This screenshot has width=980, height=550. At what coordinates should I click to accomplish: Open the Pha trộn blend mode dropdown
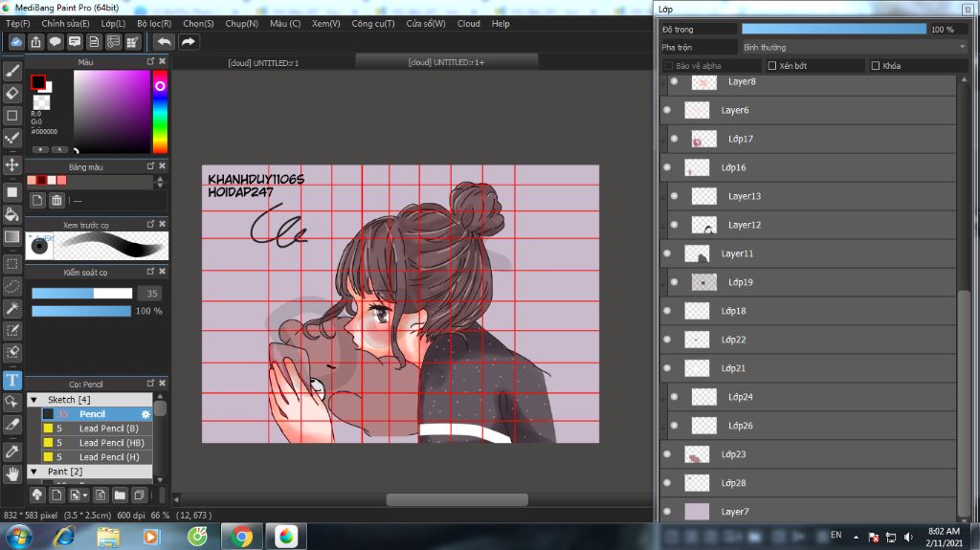(x=854, y=47)
